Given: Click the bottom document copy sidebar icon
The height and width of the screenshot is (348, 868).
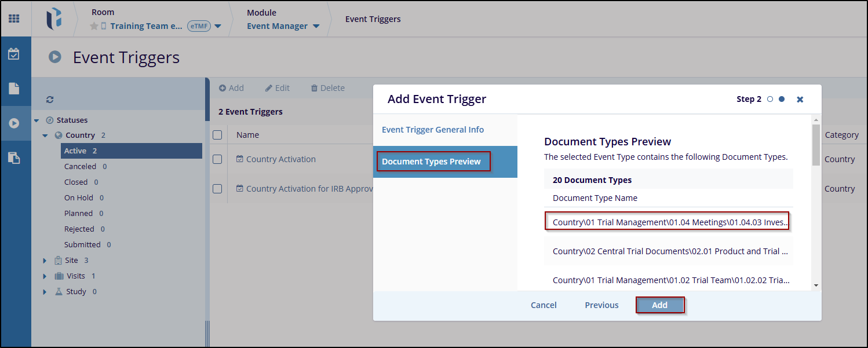Looking at the screenshot, I should 13,158.
